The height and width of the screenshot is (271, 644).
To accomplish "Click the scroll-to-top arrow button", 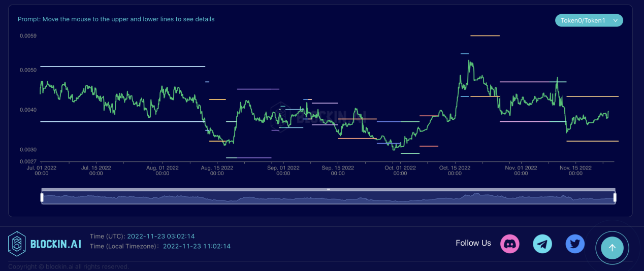I will (612, 248).
